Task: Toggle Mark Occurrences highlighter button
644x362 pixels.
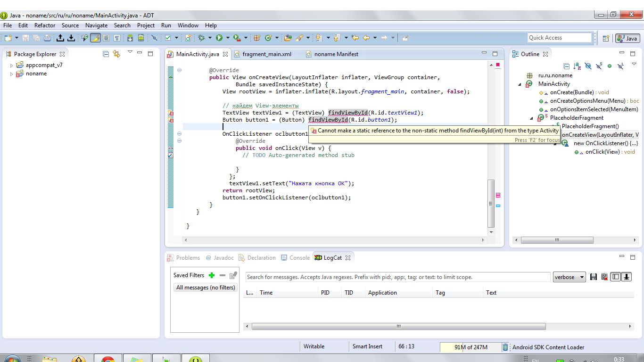Action: tap(96, 38)
